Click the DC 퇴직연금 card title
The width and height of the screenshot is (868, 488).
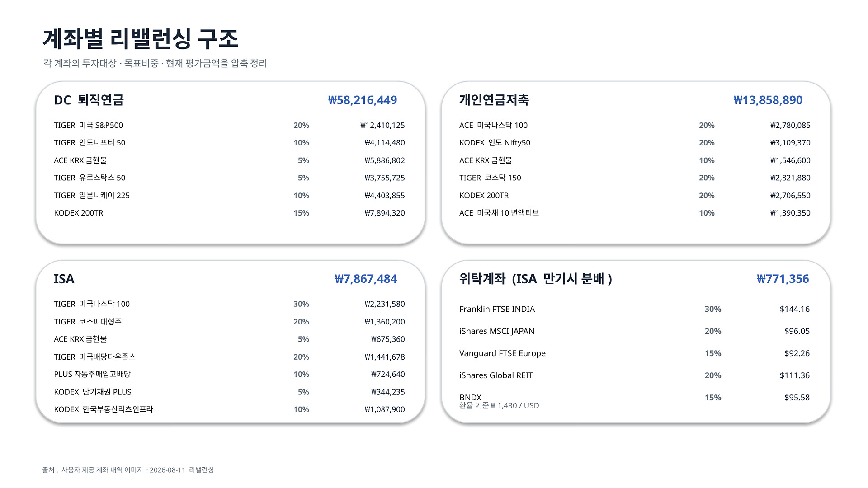(89, 100)
